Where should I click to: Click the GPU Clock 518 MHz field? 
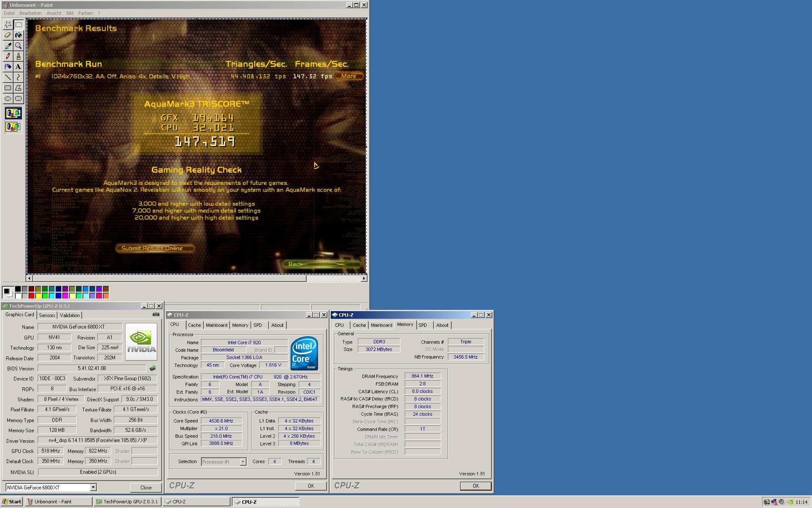click(51, 451)
